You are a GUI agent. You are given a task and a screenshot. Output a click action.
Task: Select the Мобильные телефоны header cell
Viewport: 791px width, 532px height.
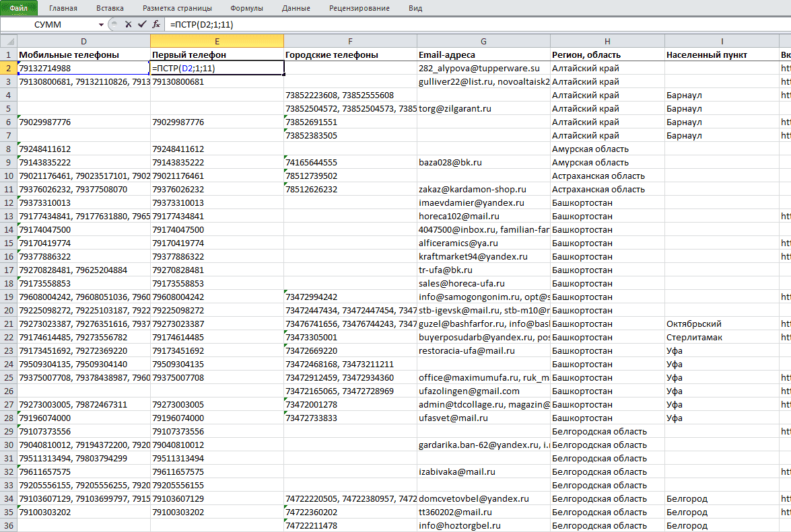click(83, 55)
